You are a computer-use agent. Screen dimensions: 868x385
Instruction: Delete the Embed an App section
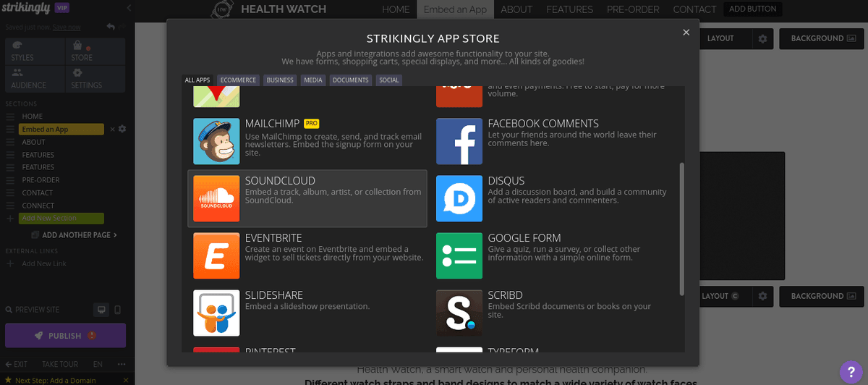point(112,129)
